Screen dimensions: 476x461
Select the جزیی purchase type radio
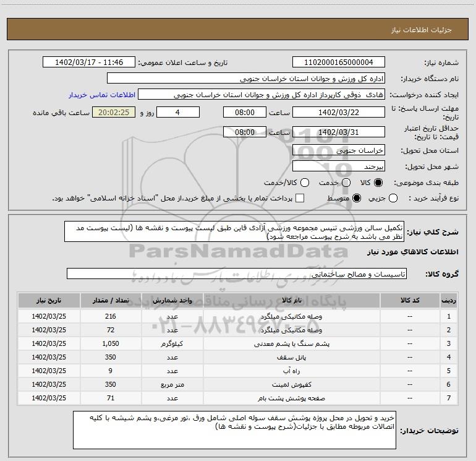[393, 199]
